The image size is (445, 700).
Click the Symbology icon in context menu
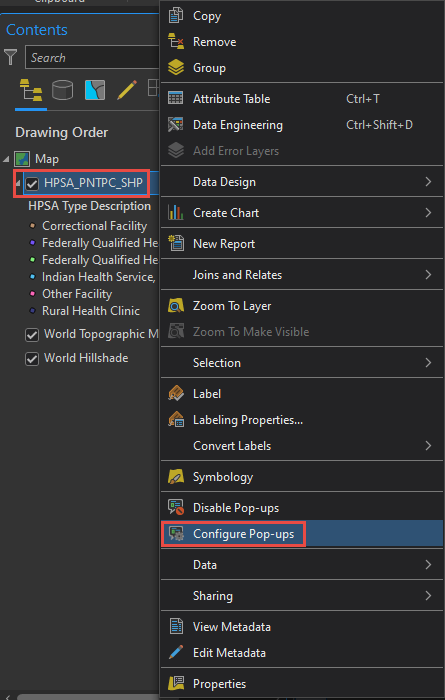click(x=176, y=477)
